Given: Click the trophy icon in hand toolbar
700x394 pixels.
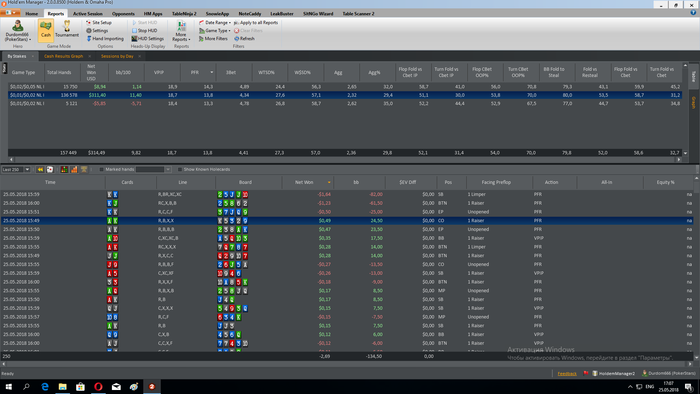Looking at the screenshot, I should coord(83,170).
